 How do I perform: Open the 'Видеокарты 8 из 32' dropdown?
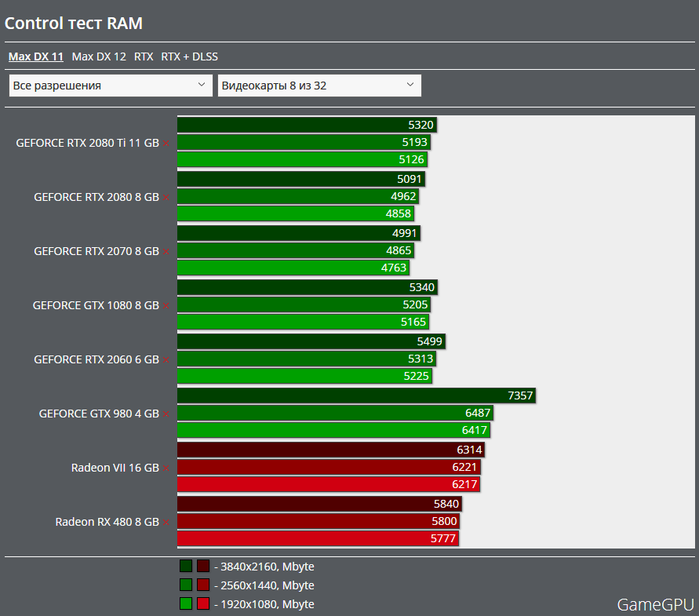click(x=319, y=86)
